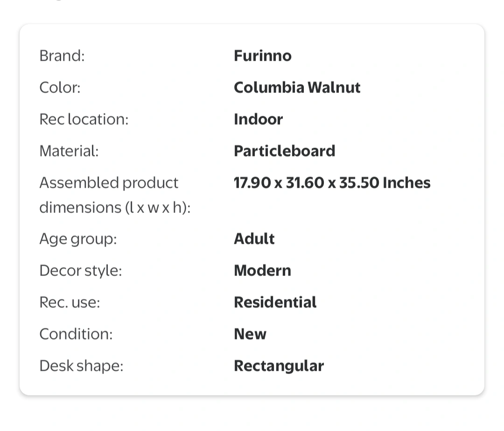Click the Rec location label
Viewport: 504px width, 431px height.
click(84, 119)
